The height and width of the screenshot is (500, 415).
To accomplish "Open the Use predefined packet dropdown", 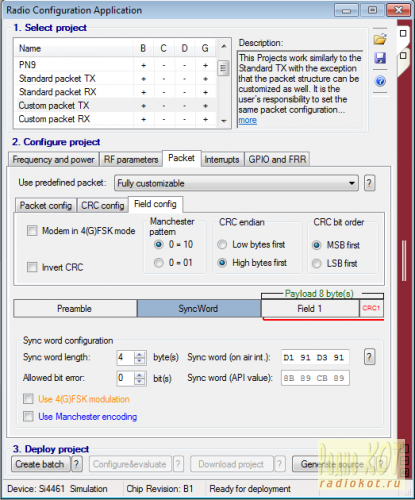I will pos(236,183).
